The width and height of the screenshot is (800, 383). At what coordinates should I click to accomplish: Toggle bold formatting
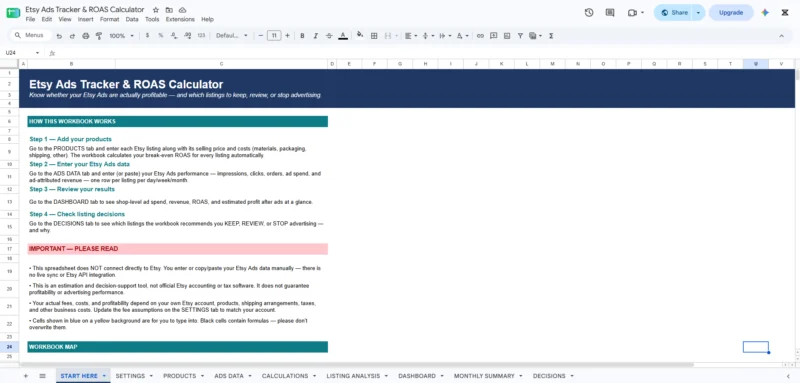pos(302,36)
